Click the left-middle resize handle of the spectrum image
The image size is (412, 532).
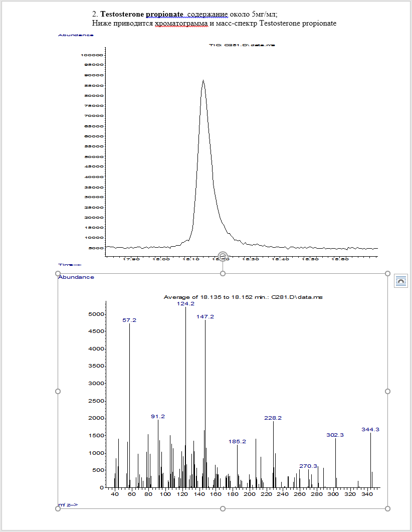(58, 391)
